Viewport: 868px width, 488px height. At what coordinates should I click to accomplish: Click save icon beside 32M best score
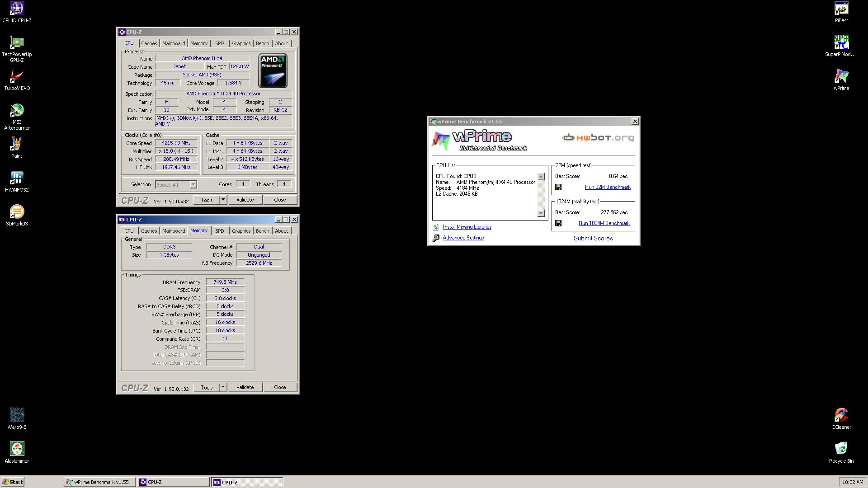click(558, 187)
